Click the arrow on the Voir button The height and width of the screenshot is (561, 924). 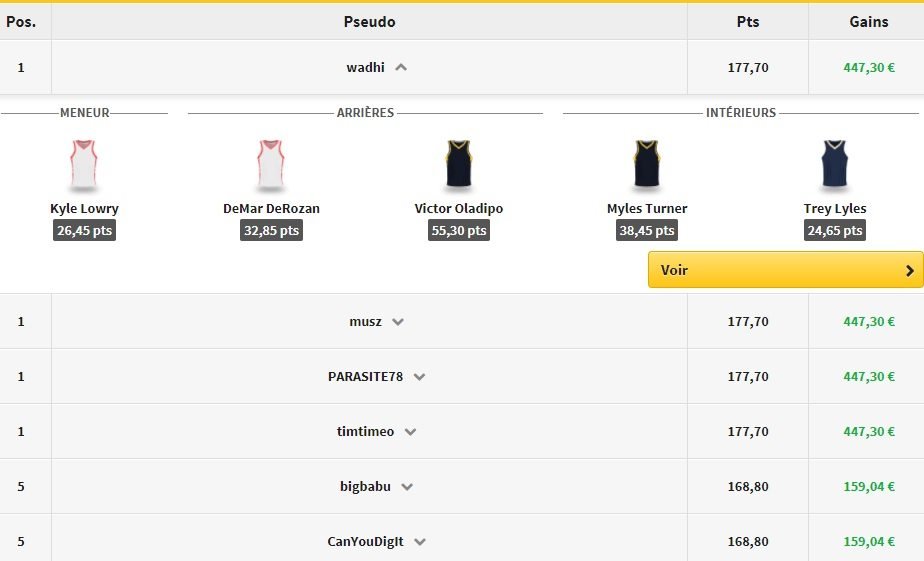pyautogui.click(x=909, y=270)
